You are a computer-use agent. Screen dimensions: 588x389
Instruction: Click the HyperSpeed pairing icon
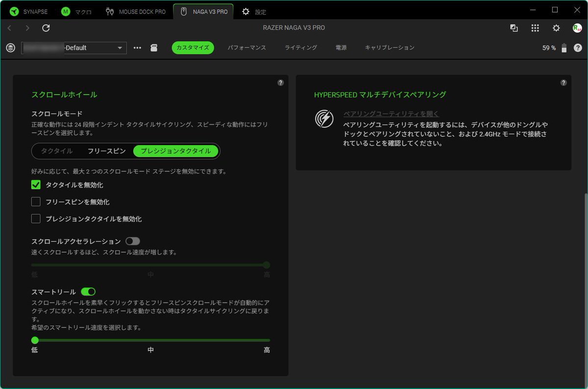click(x=324, y=119)
